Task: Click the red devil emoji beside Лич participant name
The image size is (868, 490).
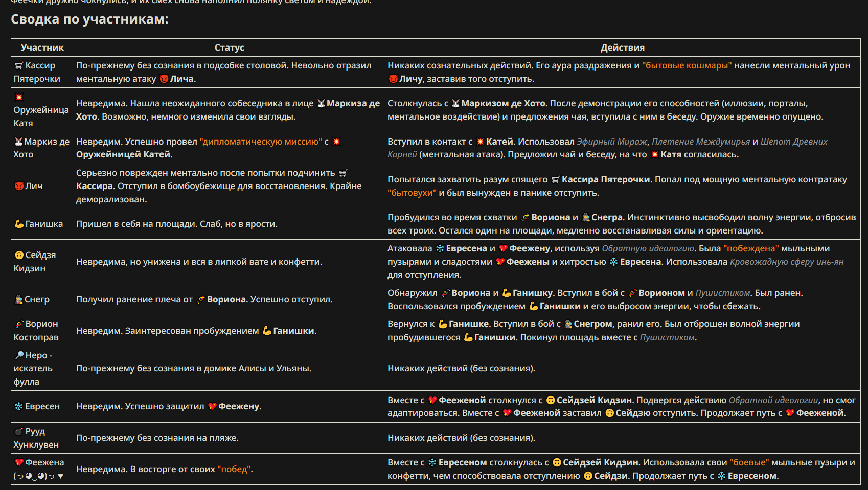Action: click(x=19, y=186)
